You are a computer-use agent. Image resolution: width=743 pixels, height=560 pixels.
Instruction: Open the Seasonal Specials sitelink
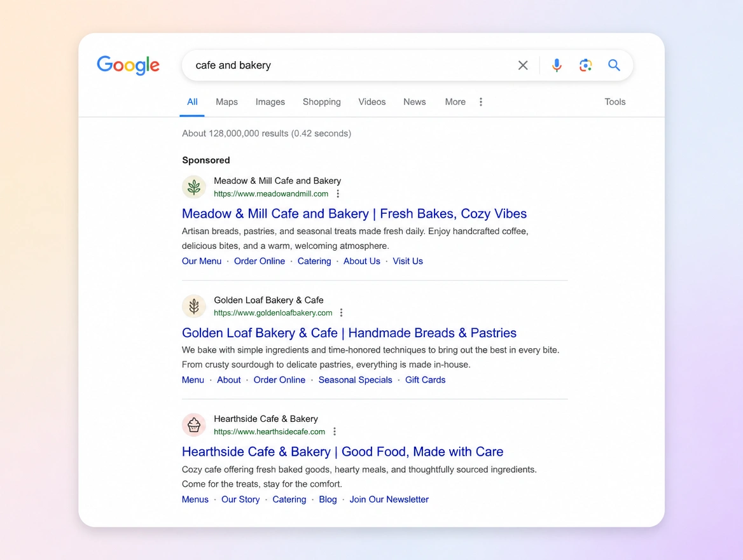point(356,380)
